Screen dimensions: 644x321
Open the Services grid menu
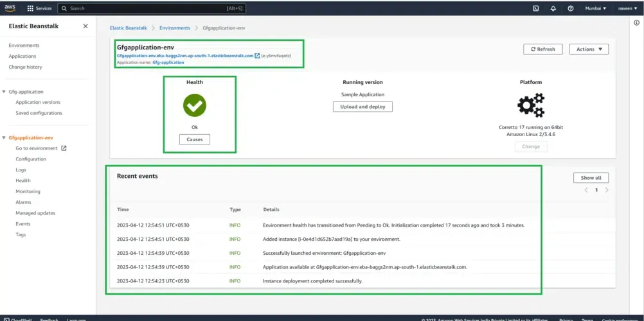tap(39, 8)
